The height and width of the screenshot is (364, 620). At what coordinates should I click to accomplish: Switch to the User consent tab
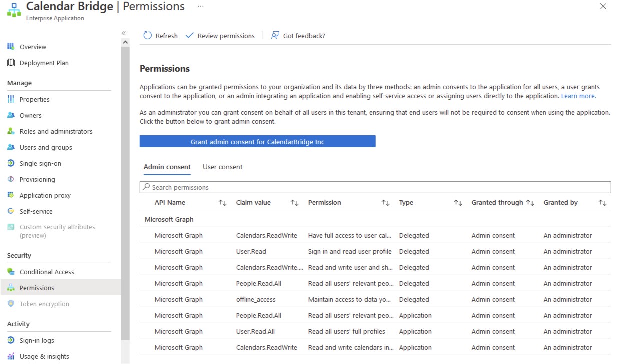click(223, 167)
